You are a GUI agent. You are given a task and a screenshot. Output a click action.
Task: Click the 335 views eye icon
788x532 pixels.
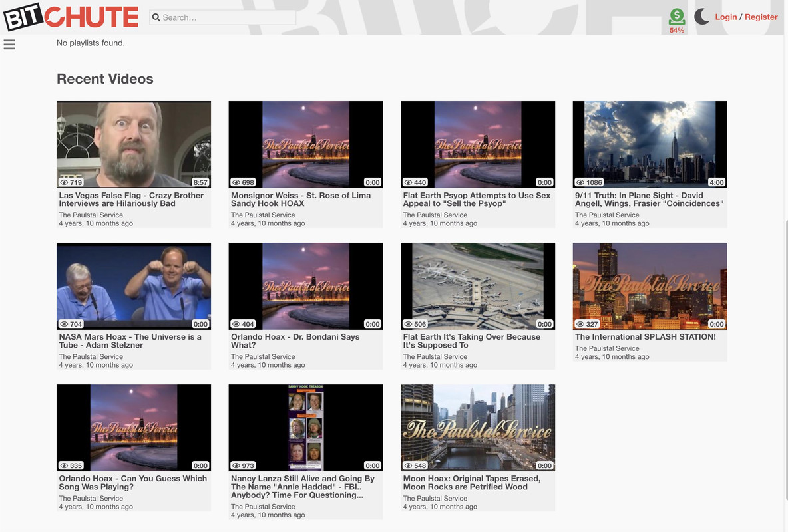point(65,465)
